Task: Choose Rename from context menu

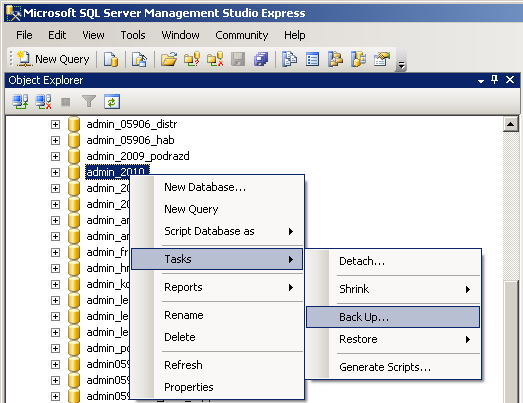Action: point(217,315)
